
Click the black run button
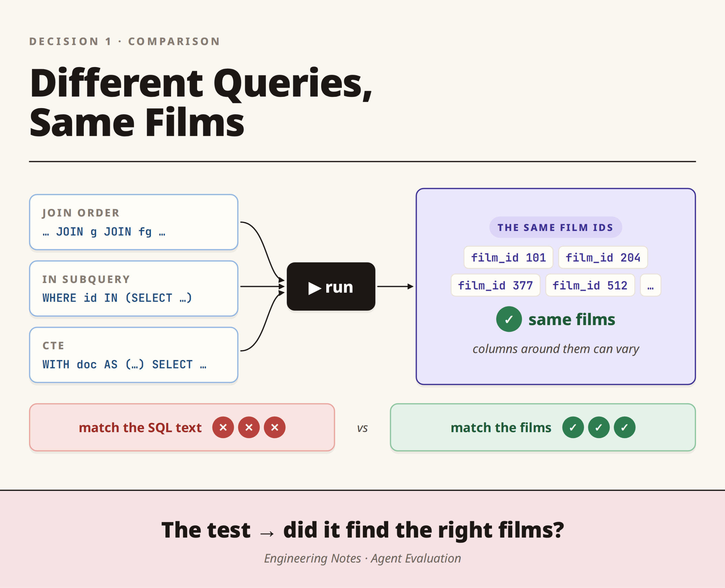331,287
